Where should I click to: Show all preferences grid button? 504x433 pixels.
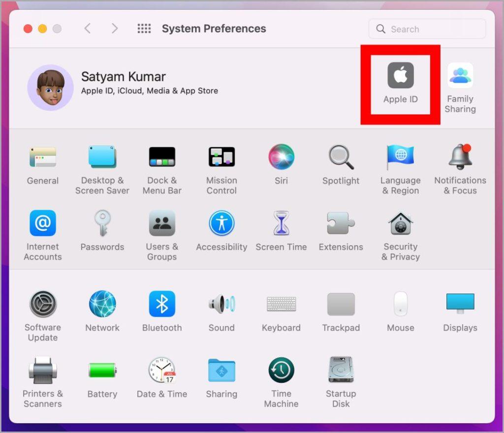tap(144, 29)
